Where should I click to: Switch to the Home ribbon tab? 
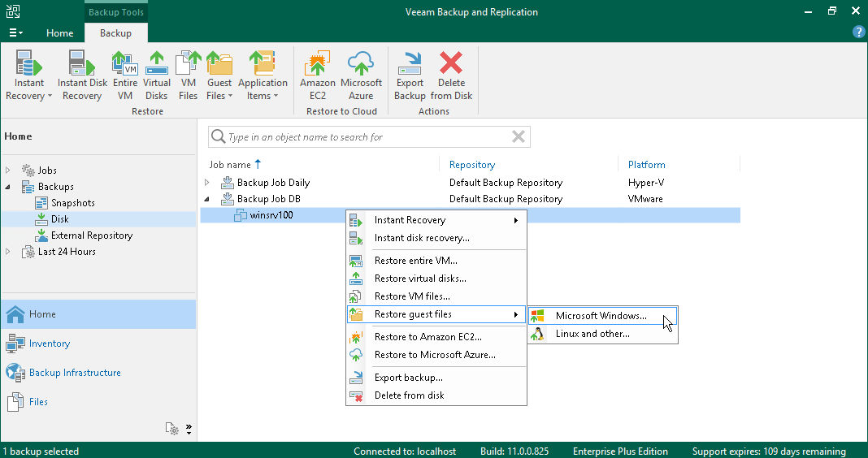(x=60, y=33)
